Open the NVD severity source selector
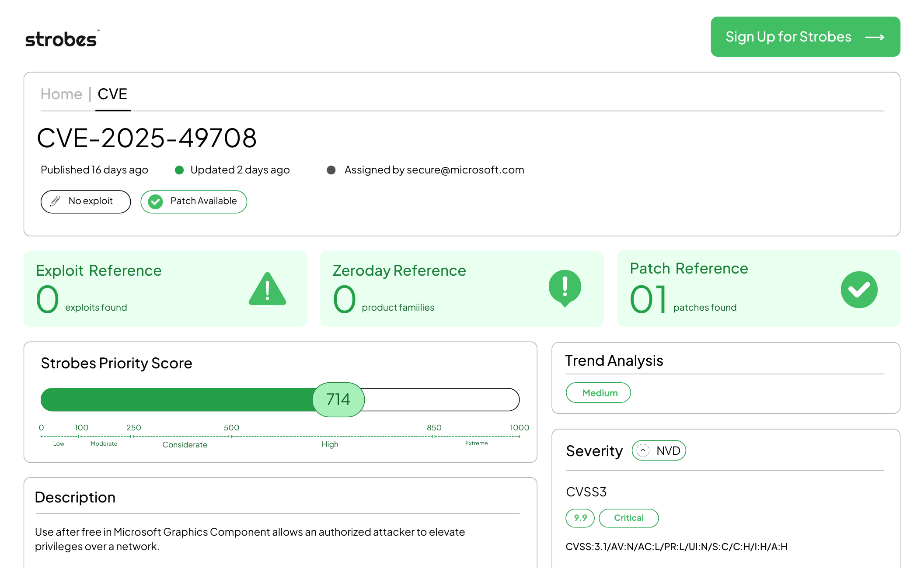Screen dimensions: 924x568 point(659,450)
